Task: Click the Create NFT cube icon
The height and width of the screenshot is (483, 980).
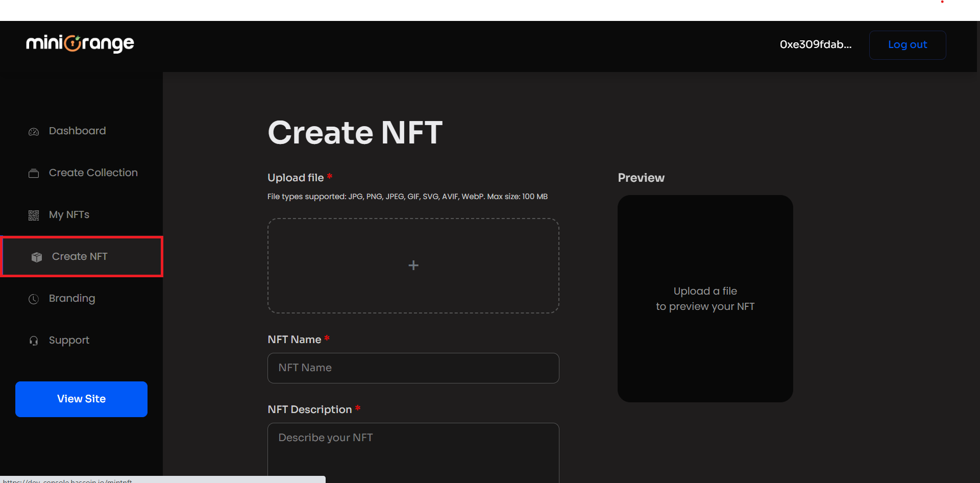Action: click(x=37, y=257)
